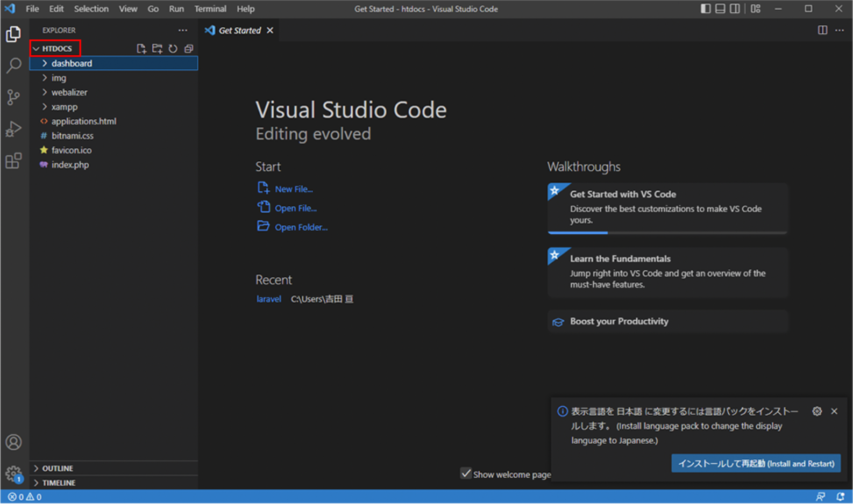Open the Source Control view
853x504 pixels.
pyautogui.click(x=13, y=97)
